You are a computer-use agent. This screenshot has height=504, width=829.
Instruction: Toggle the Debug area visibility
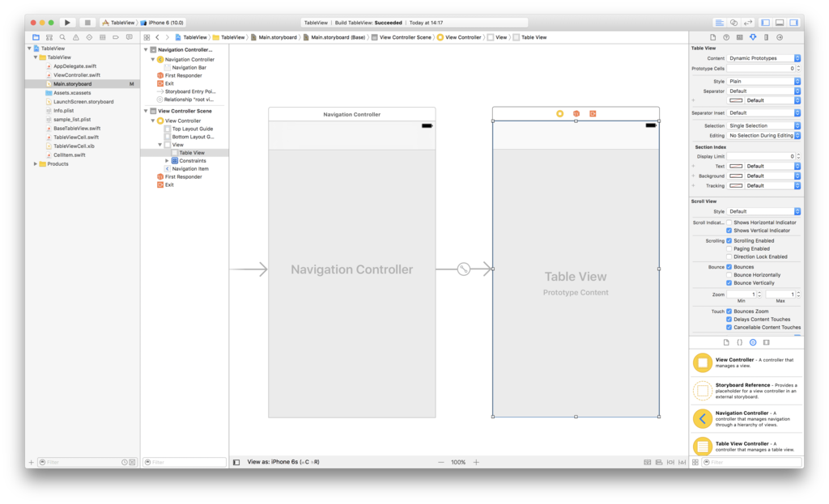[780, 23]
